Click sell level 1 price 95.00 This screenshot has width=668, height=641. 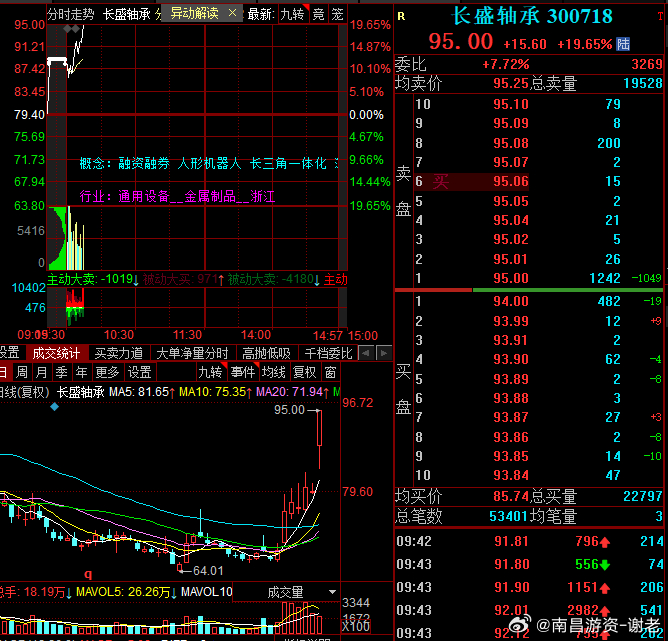(511, 278)
